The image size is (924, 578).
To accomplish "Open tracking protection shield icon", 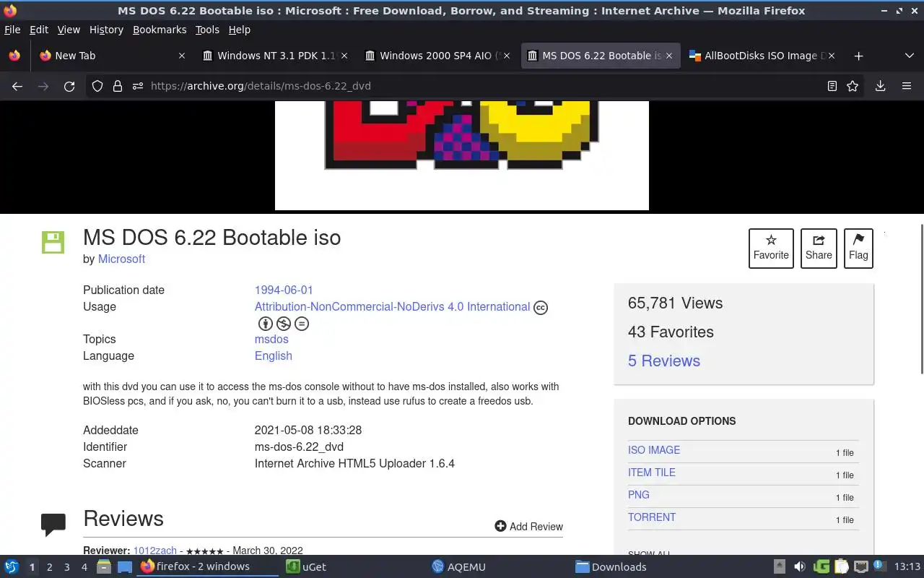I will [x=97, y=86].
